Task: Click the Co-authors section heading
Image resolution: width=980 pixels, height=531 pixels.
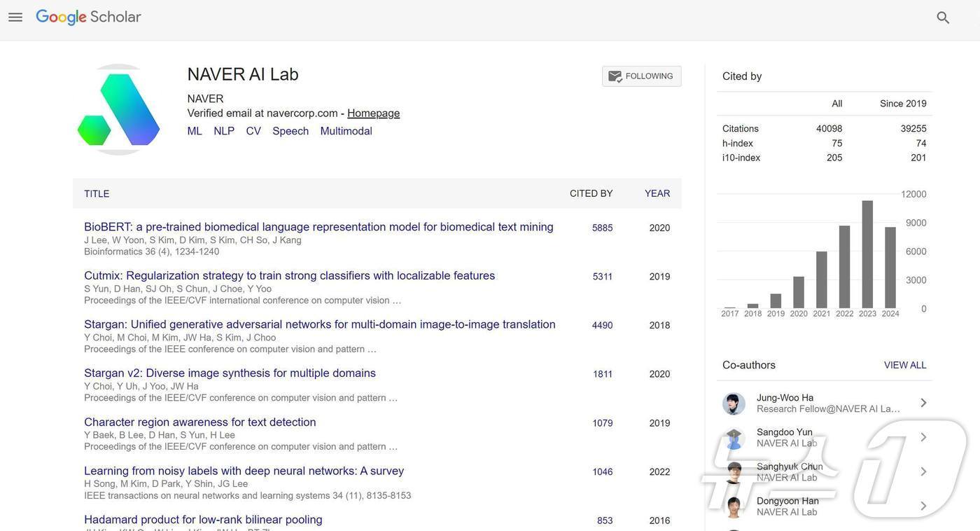Action: 749,365
